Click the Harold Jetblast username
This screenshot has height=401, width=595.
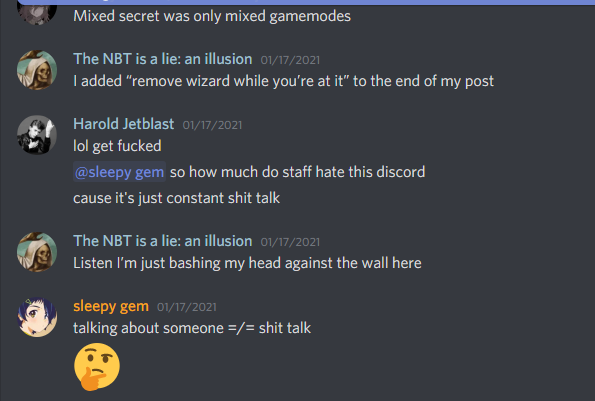tap(123, 124)
